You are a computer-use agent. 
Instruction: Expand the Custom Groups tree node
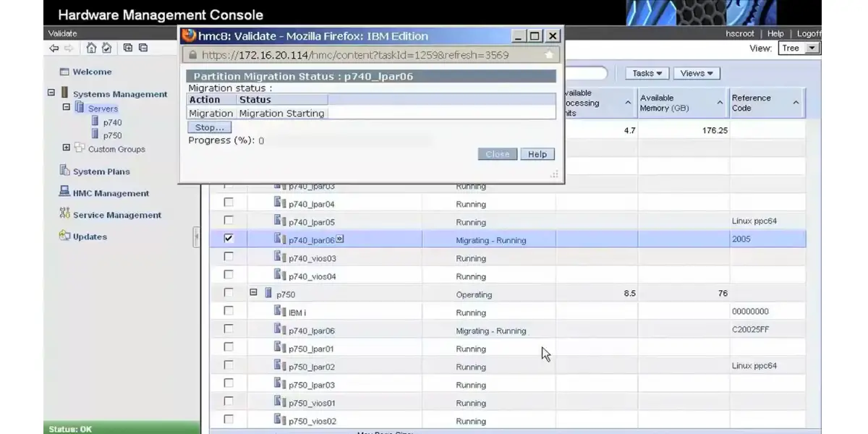click(67, 148)
